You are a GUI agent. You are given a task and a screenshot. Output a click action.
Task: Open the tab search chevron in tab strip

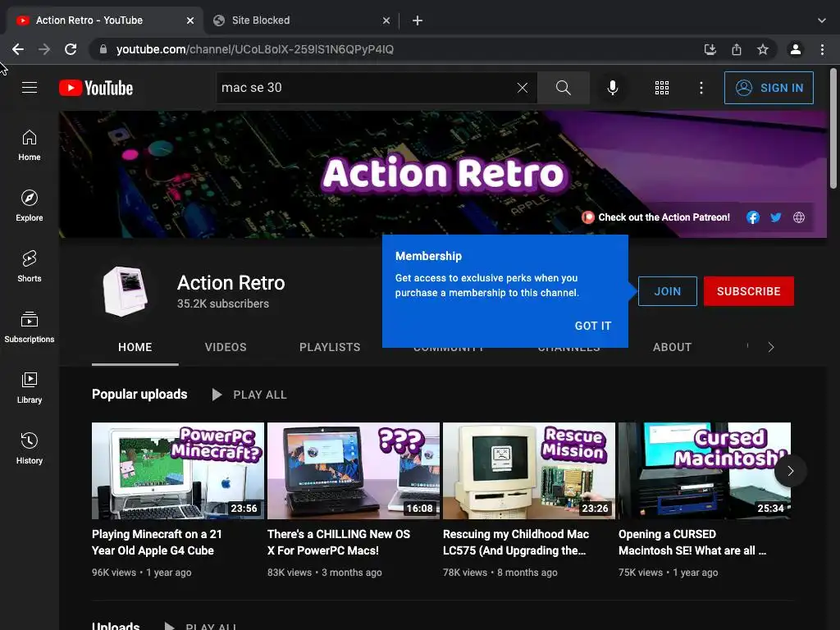[822, 21]
